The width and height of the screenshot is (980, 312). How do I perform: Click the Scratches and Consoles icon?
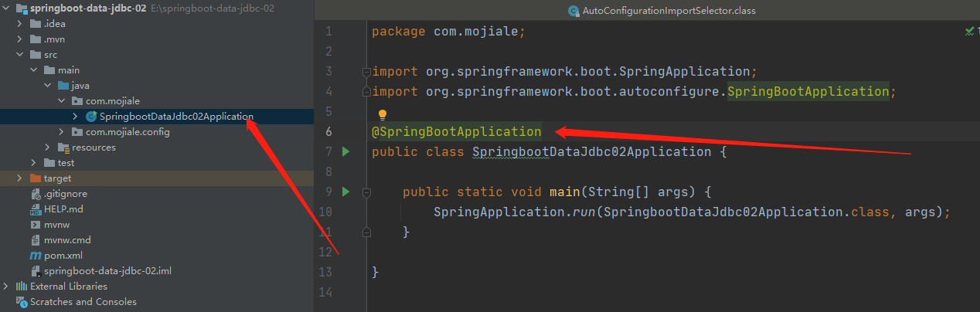tap(22, 302)
